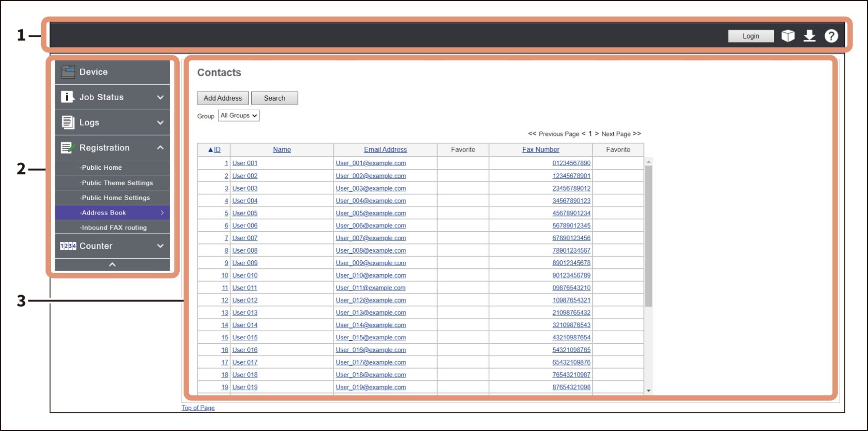Click the Logs document icon
868x431 pixels.
tap(67, 122)
